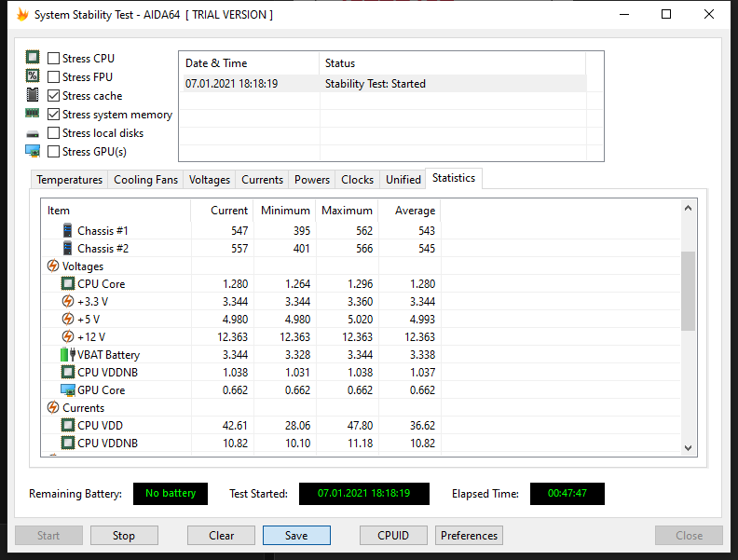
Task: Uncheck the Stress cache checkbox
Action: tap(54, 96)
